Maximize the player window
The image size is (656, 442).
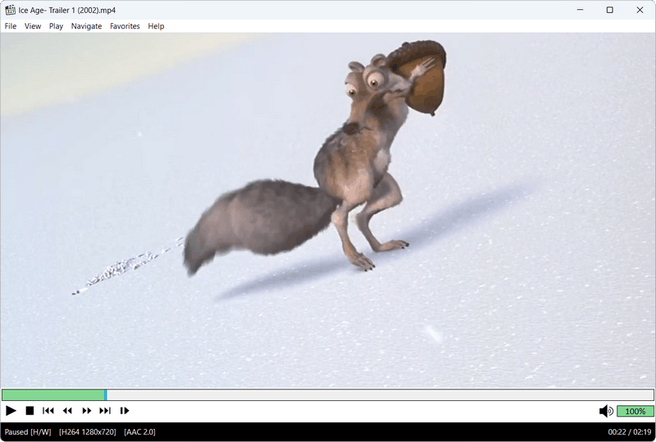(610, 10)
